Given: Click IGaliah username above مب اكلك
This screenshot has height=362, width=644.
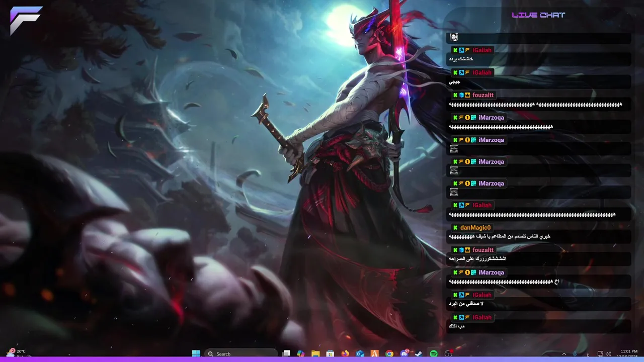Looking at the screenshot, I should click(482, 317).
